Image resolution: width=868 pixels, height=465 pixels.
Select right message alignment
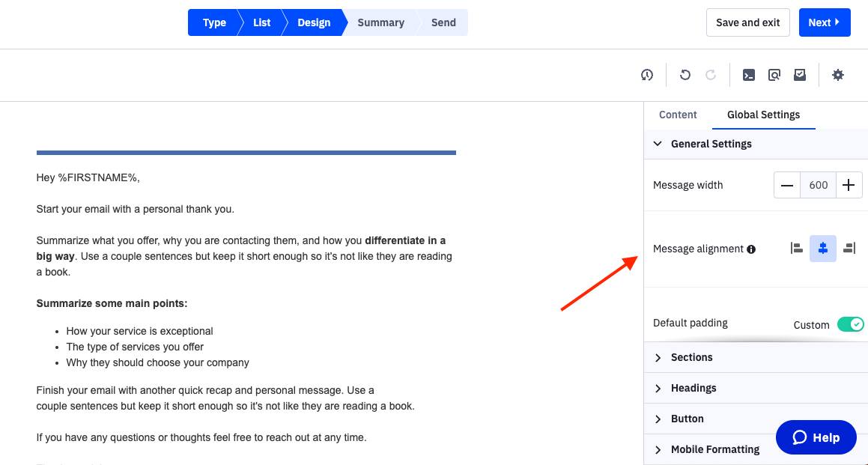point(849,248)
